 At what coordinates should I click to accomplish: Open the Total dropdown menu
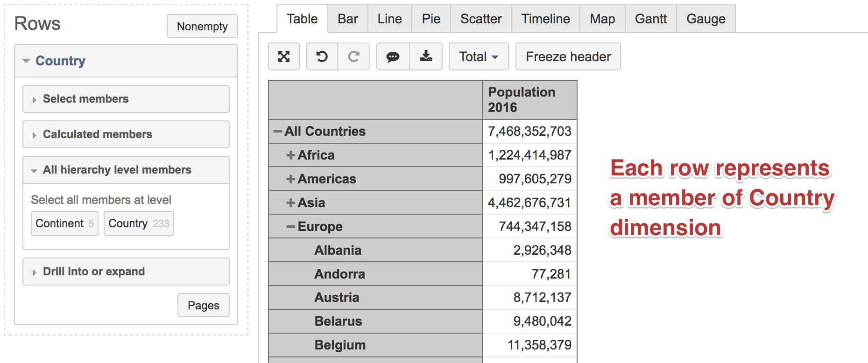[x=478, y=56]
